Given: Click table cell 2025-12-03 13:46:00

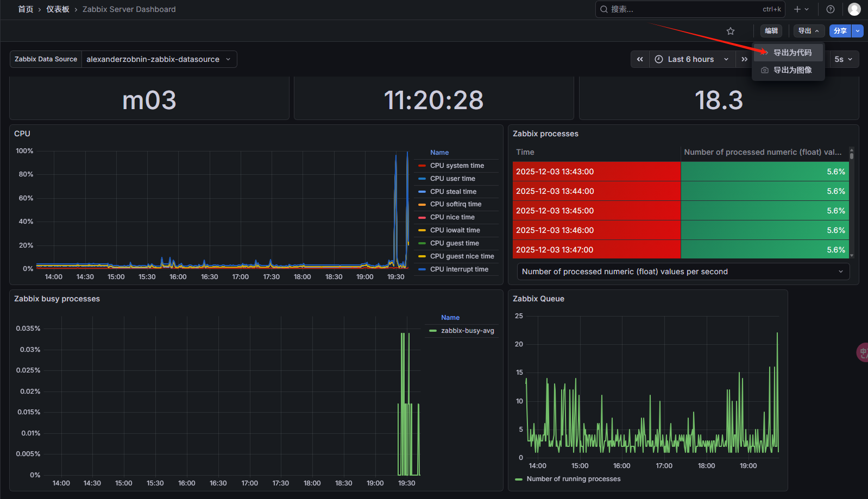Looking at the screenshot, I should [596, 230].
